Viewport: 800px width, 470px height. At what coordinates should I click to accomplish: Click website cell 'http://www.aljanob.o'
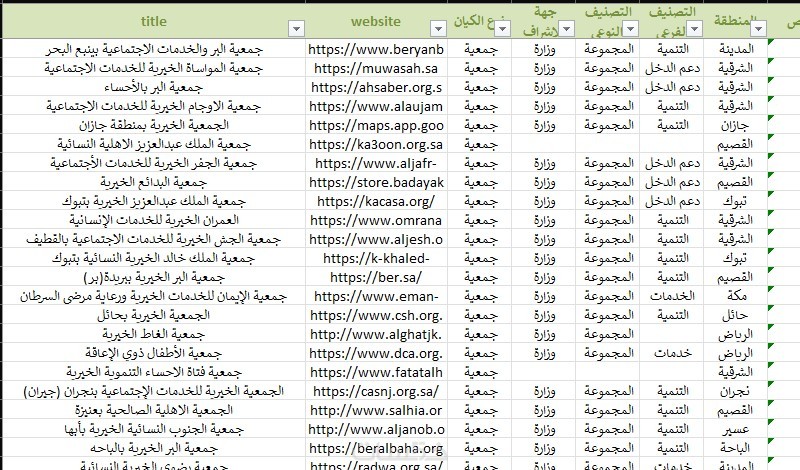[376, 430]
